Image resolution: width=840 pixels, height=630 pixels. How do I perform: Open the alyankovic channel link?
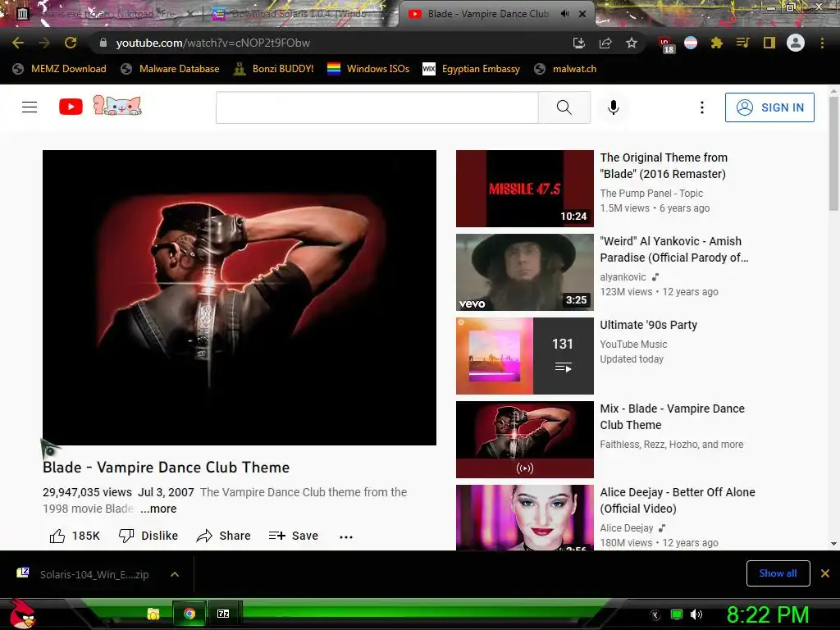(x=623, y=277)
